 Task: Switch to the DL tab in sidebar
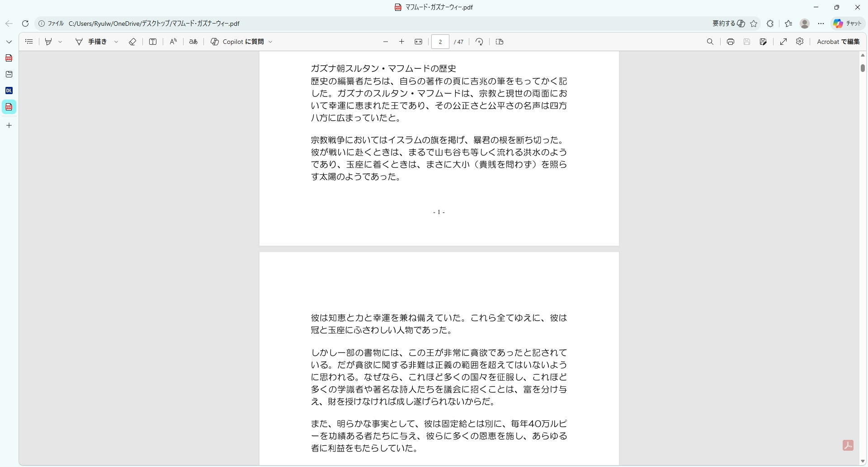pyautogui.click(x=9, y=91)
